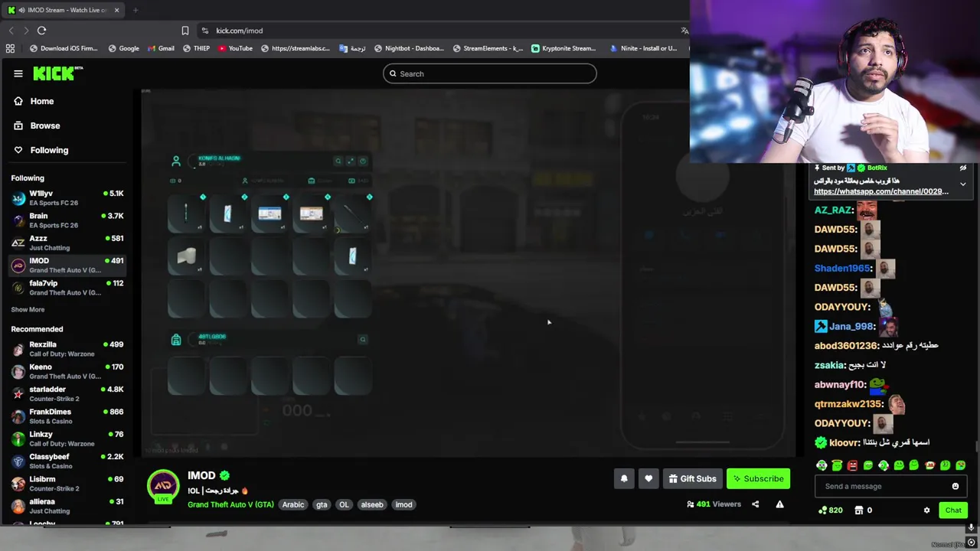
Task: Hide pinned message with crossed-eye icon
Action: coord(963,168)
